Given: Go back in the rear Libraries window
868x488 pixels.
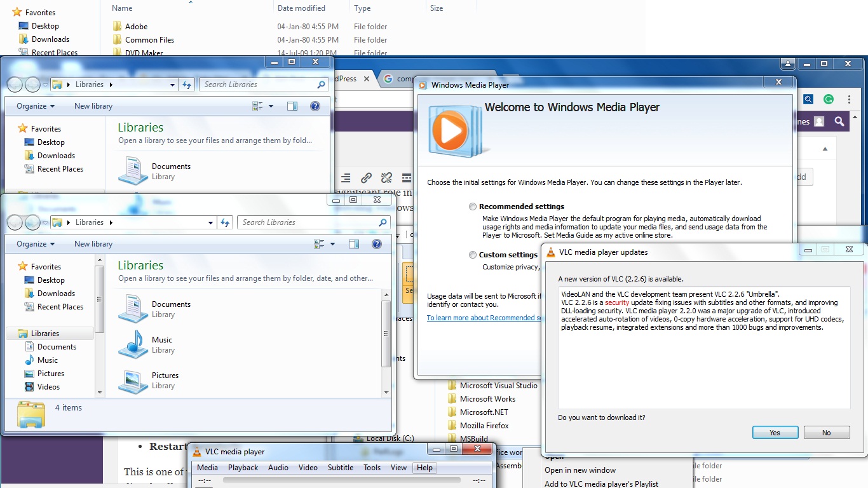Looking at the screenshot, I should tap(15, 85).
